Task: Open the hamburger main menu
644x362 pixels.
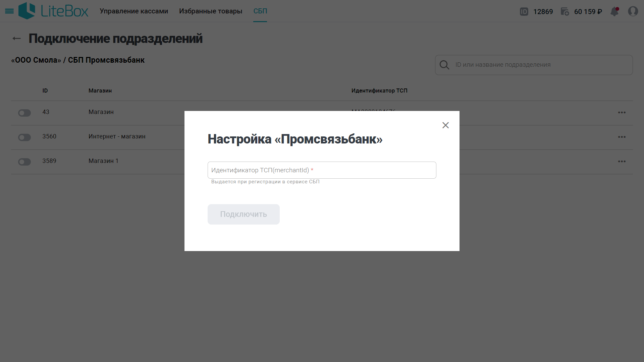Action: point(9,11)
